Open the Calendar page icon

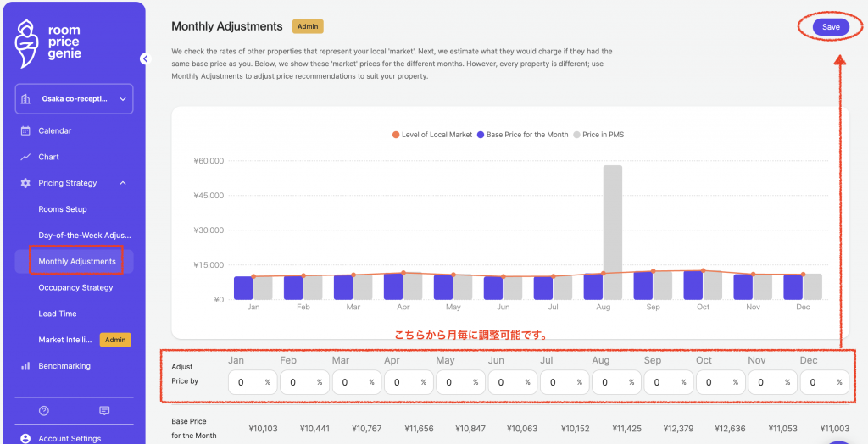click(25, 131)
